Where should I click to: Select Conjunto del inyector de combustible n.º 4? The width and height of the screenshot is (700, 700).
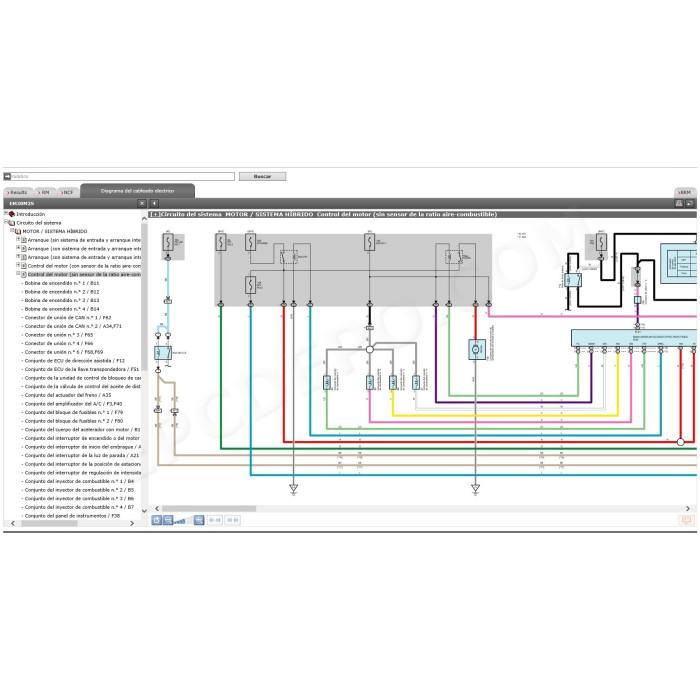(79, 508)
